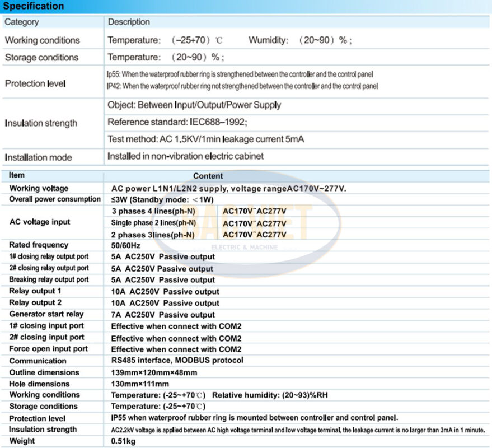Select the Rated frequency 50/60Hz value
This screenshot has height=448, width=492.
[125, 245]
